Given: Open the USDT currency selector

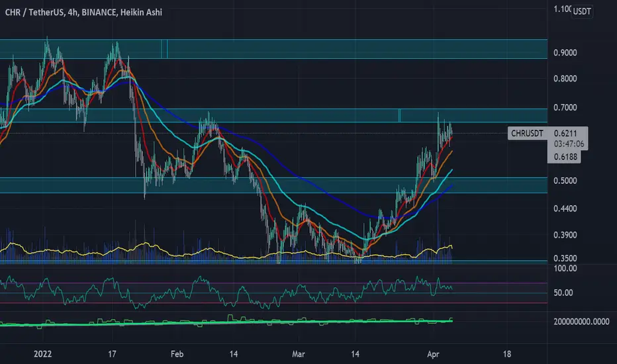Looking at the screenshot, I should click(x=582, y=11).
